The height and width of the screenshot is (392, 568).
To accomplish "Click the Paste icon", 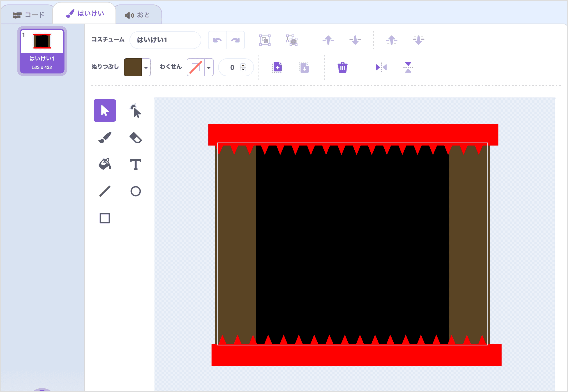I will point(304,67).
